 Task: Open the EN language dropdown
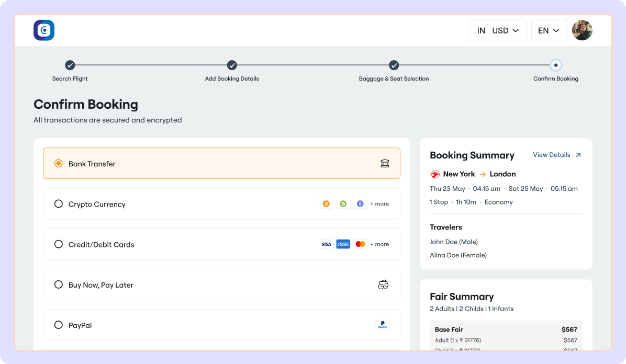click(549, 30)
